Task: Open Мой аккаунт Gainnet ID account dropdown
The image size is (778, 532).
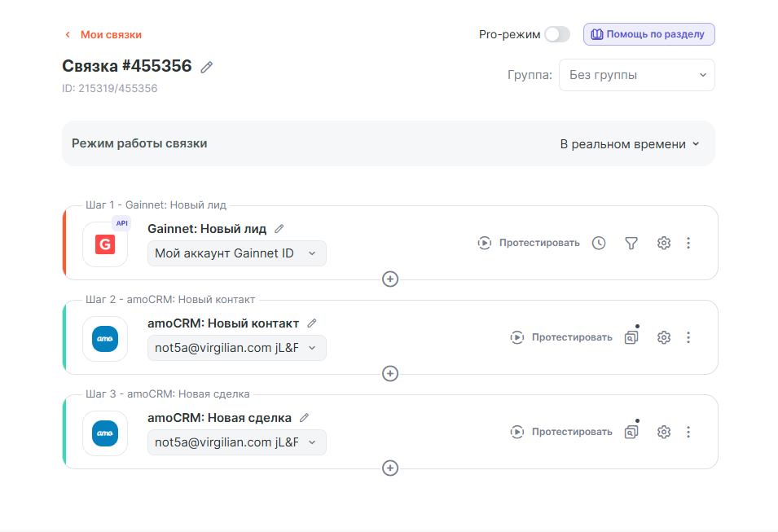Action: 236,253
